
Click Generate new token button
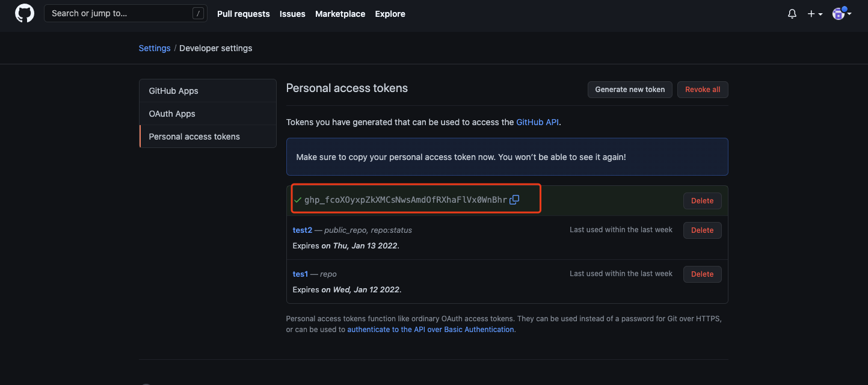click(630, 90)
